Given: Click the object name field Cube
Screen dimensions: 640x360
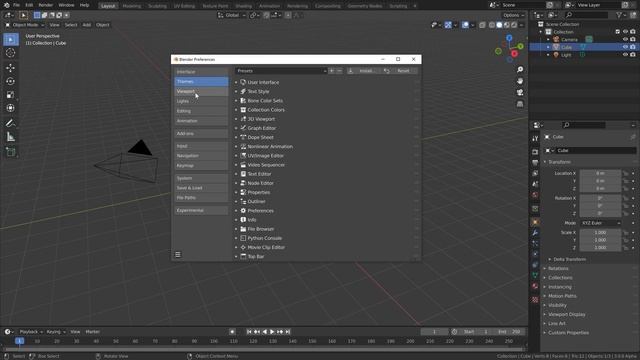Looking at the screenshot, I should pyautogui.click(x=596, y=151).
